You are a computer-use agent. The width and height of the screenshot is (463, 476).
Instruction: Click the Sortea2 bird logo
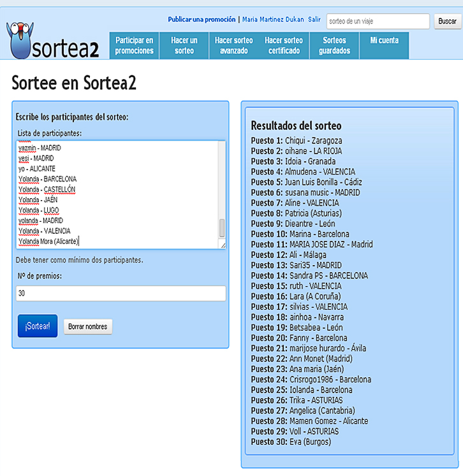(21, 40)
